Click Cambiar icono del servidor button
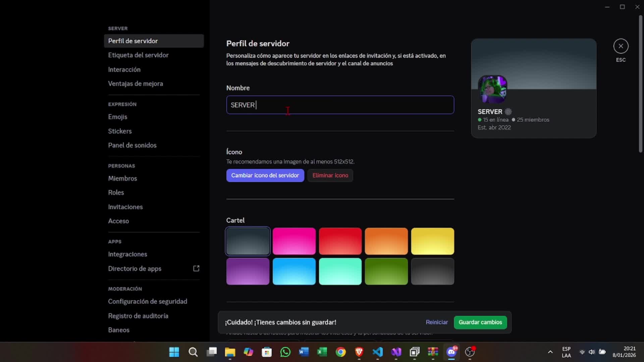 265,175
